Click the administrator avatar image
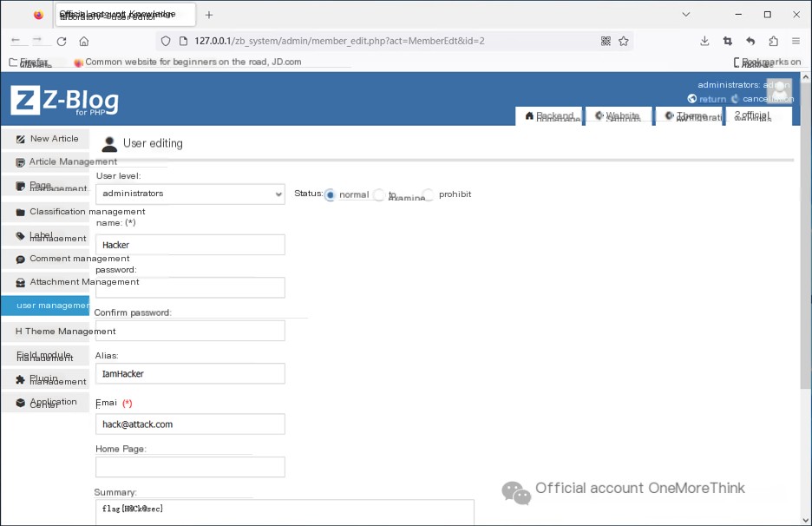 (779, 91)
